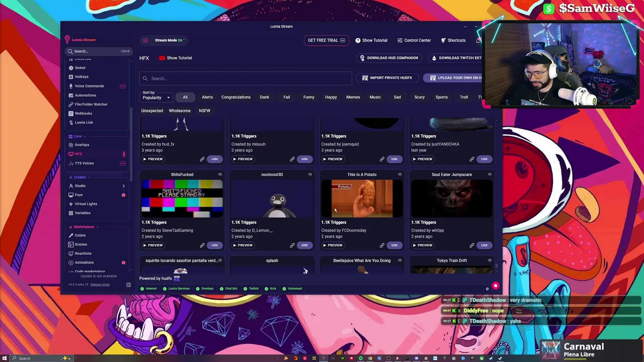This screenshot has height=362, width=644.
Task: Open Virtual Lights in the sidebar
Action: point(86,204)
